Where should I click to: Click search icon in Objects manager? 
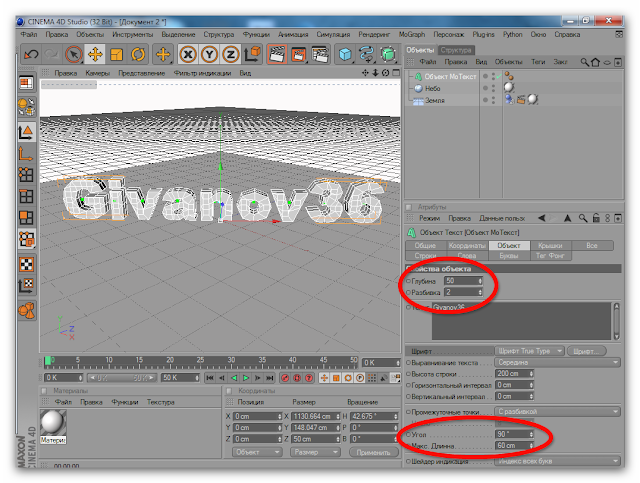[x=584, y=62]
